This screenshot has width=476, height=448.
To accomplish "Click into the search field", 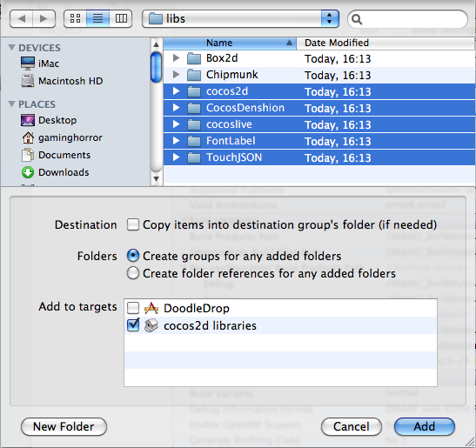I will 407,19.
